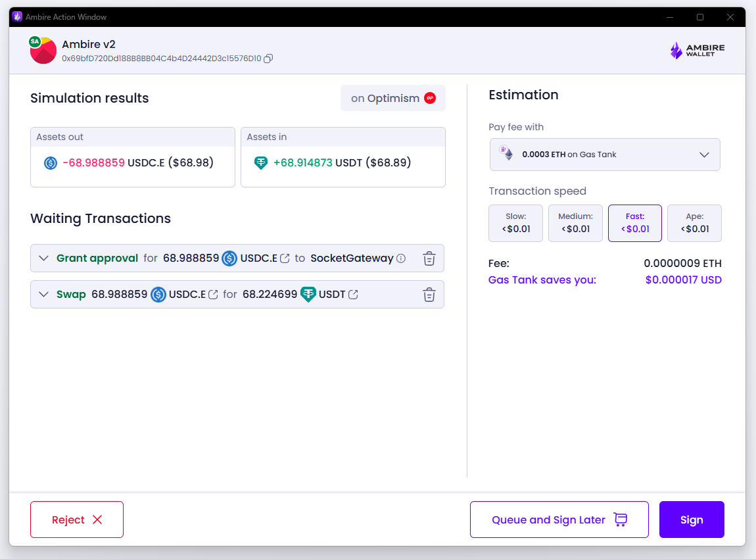Image resolution: width=756 pixels, height=559 pixels.
Task: Click the Ambire v2 account name
Action: tap(89, 44)
